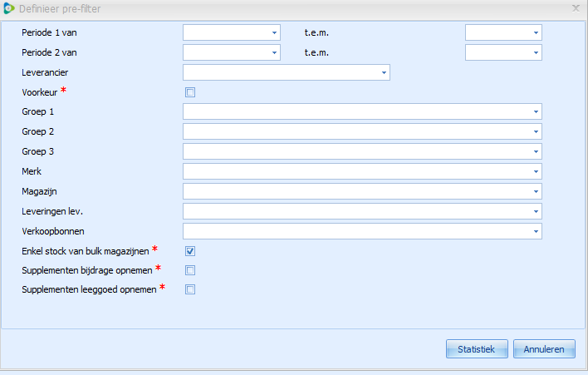This screenshot has height=375, width=588.
Task: Expand the Verkoopbonnen dropdown arrow
Action: coord(536,231)
